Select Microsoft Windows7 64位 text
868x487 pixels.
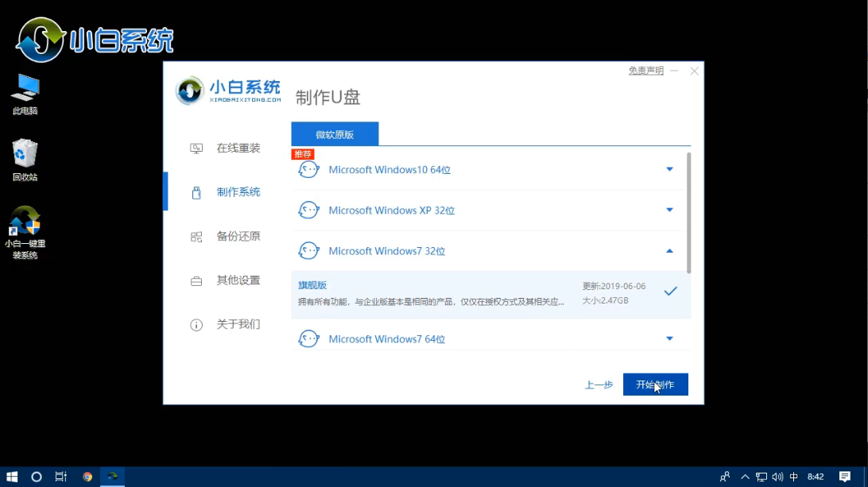pos(387,339)
